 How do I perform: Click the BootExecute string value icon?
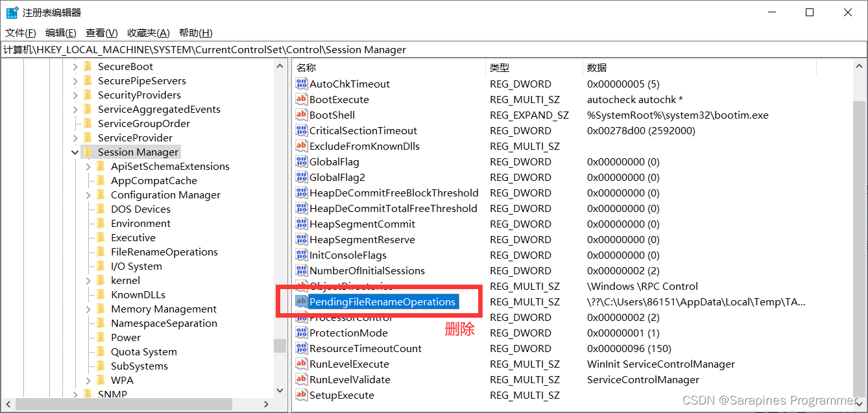pos(301,99)
